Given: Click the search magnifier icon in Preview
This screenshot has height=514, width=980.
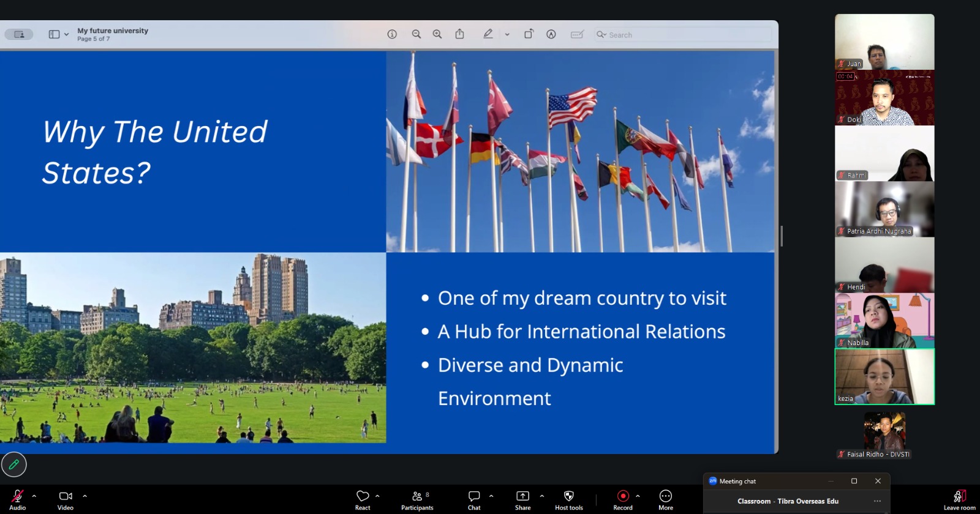Looking at the screenshot, I should coord(601,35).
